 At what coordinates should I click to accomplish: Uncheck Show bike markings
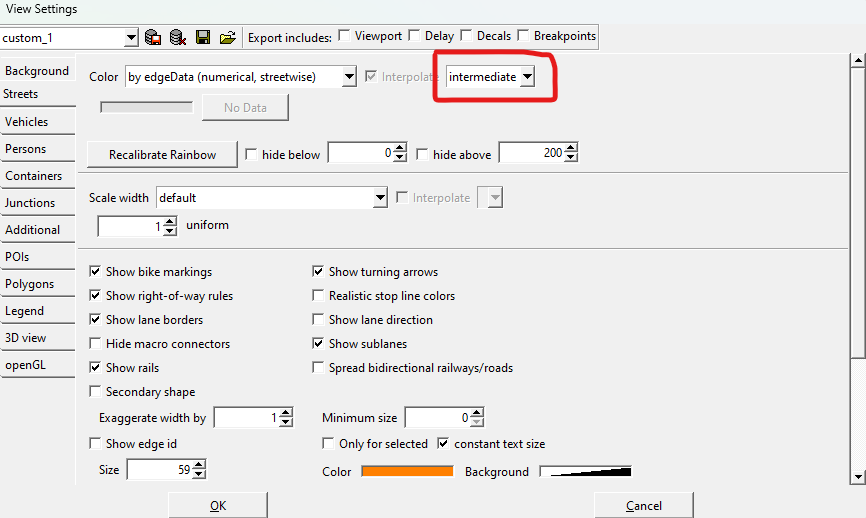[x=95, y=271]
